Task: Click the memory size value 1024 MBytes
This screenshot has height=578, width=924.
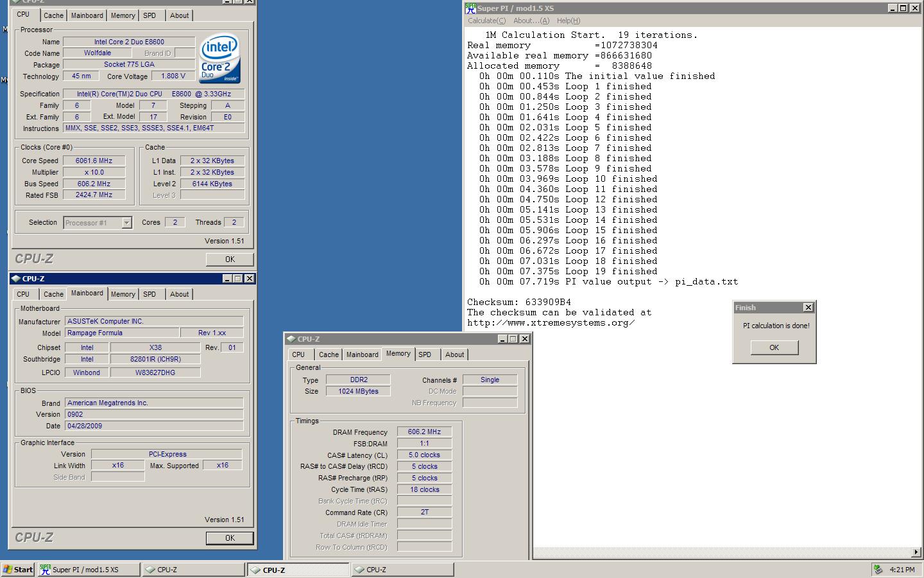Action: click(358, 392)
